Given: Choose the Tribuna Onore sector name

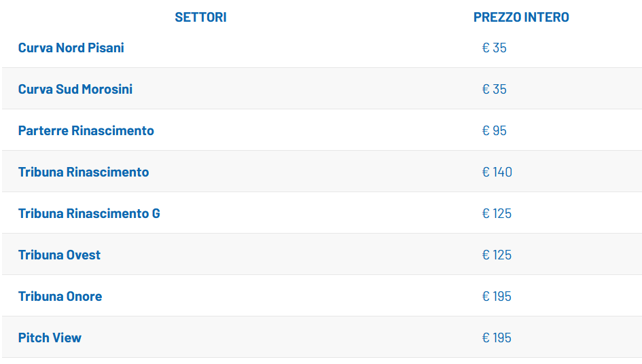Looking at the screenshot, I should tap(60, 297).
